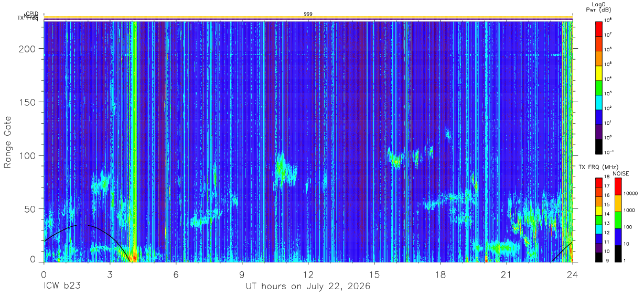
Task: Click the '1' label on NOISE legend
Action: click(625, 260)
